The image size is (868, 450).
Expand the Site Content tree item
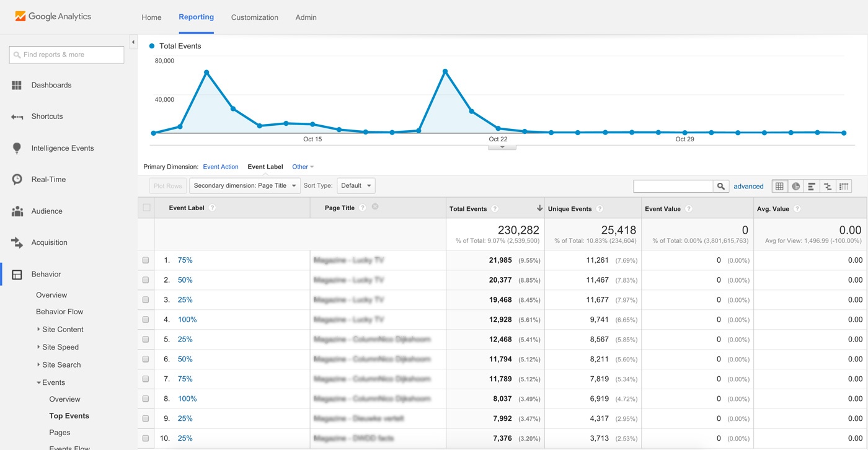click(38, 330)
